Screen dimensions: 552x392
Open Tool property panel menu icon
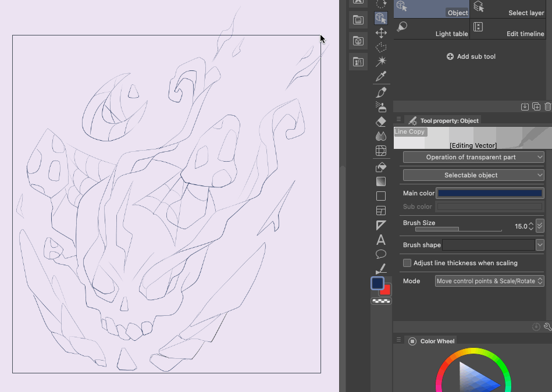click(398, 119)
